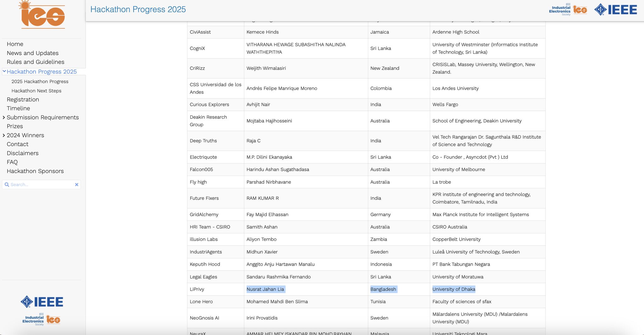Open Rules and Guidelines page
Viewport: 644px width, 335px height.
36,62
